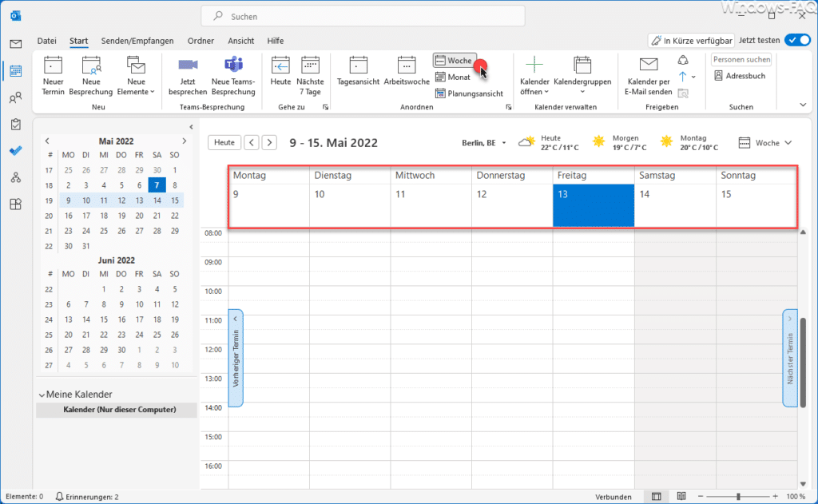Create a Neue Teams-Besprechung
818x504 pixels.
tap(233, 76)
